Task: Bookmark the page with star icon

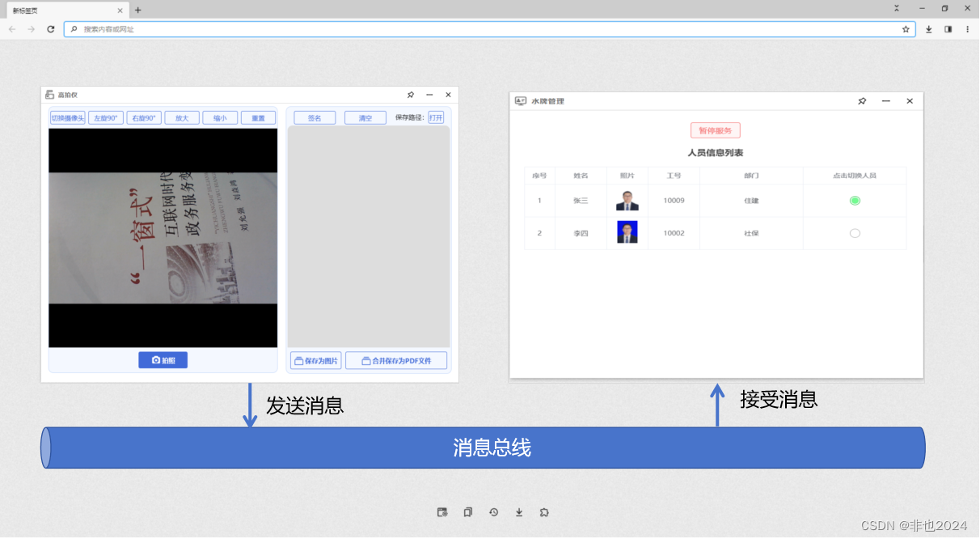Action: click(x=906, y=29)
